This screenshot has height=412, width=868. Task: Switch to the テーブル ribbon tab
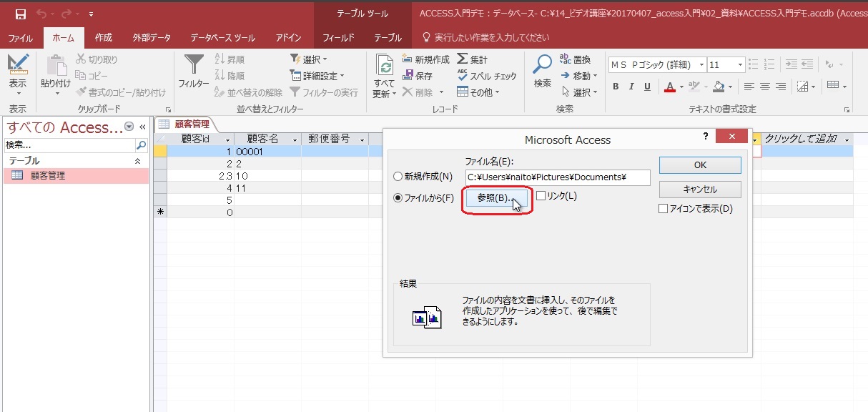388,38
